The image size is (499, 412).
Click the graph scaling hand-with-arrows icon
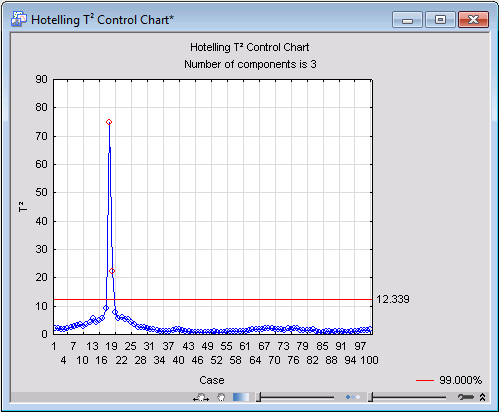(201, 397)
